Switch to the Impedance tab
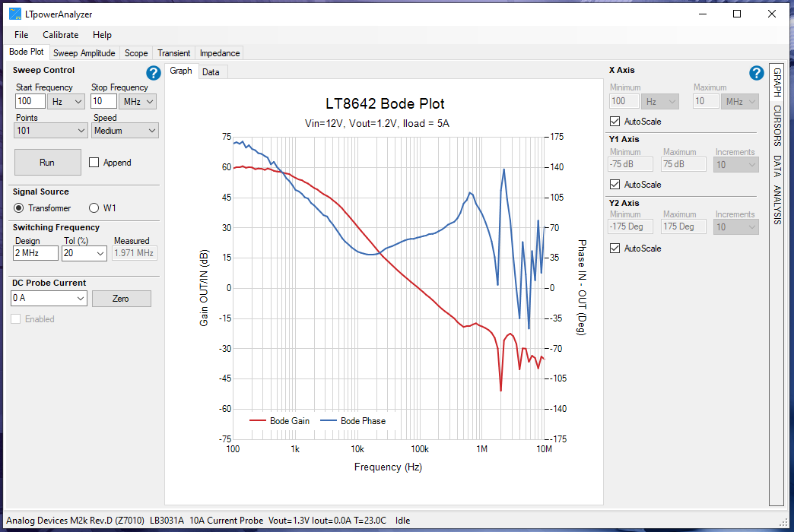The image size is (794, 532). pyautogui.click(x=219, y=53)
